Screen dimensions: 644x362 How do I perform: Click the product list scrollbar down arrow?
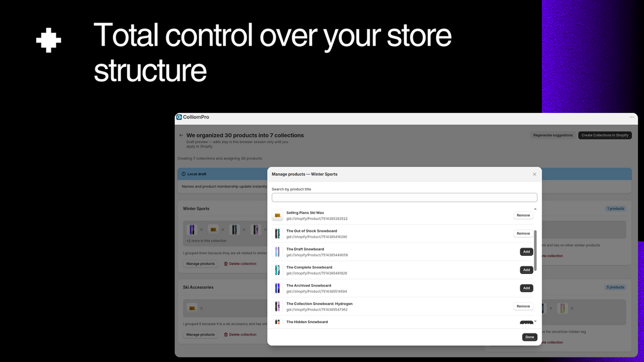tap(535, 321)
